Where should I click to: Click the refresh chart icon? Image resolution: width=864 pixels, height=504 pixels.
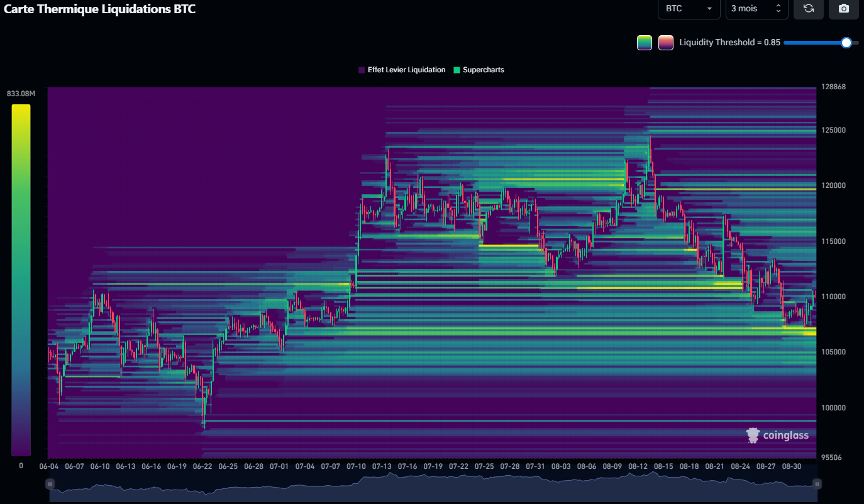[809, 9]
